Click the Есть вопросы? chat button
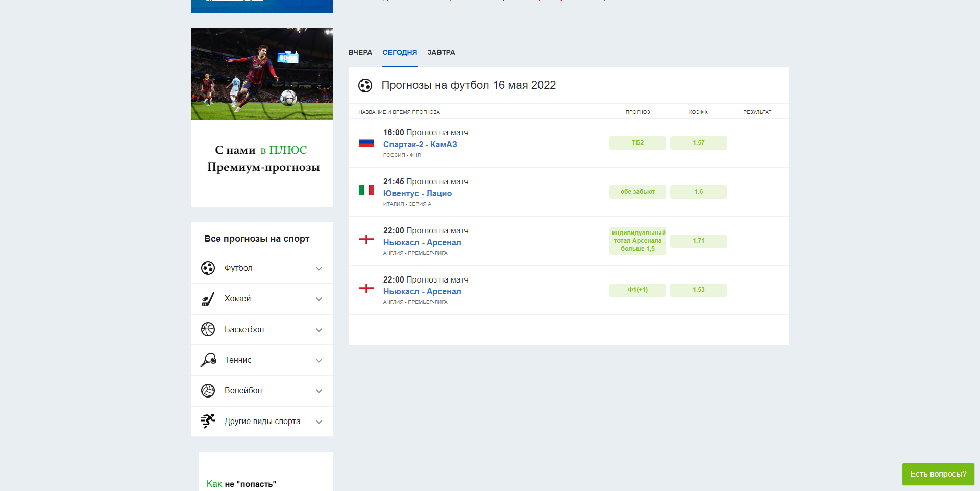Viewport: 980px width, 491px height. tap(938, 474)
